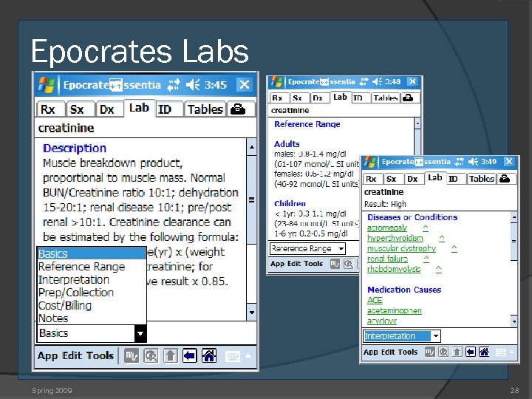Open Tools menu in 3:49 window
Viewport: 532px width, 399px height.
click(x=408, y=352)
